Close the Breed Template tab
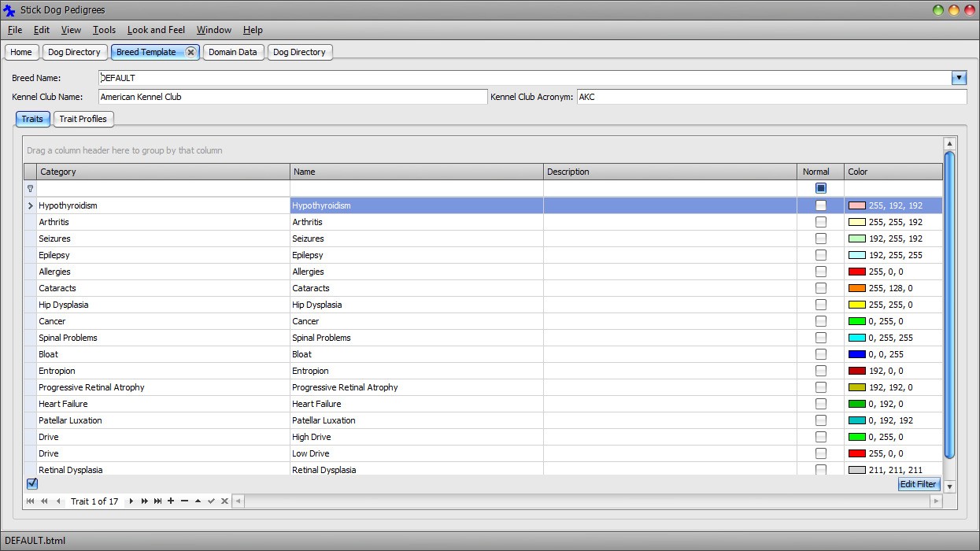Image resolution: width=980 pixels, height=551 pixels. click(x=190, y=52)
